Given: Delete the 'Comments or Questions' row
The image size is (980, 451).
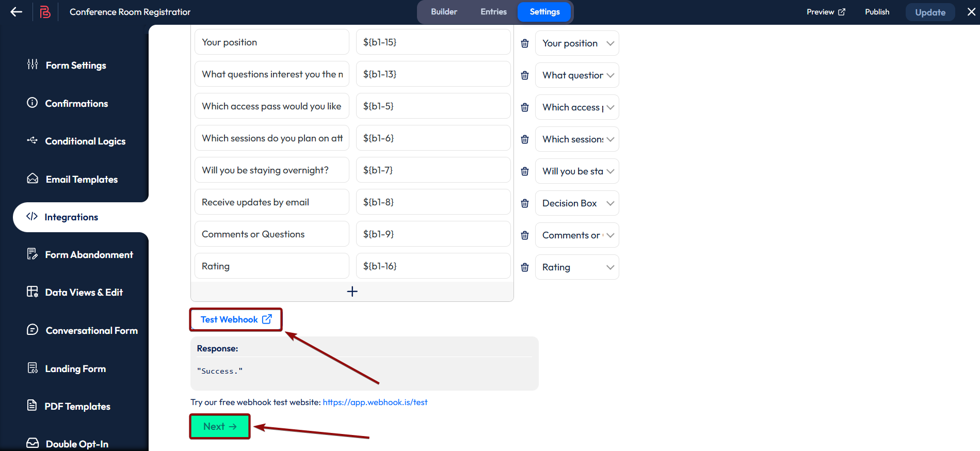Looking at the screenshot, I should click(525, 235).
